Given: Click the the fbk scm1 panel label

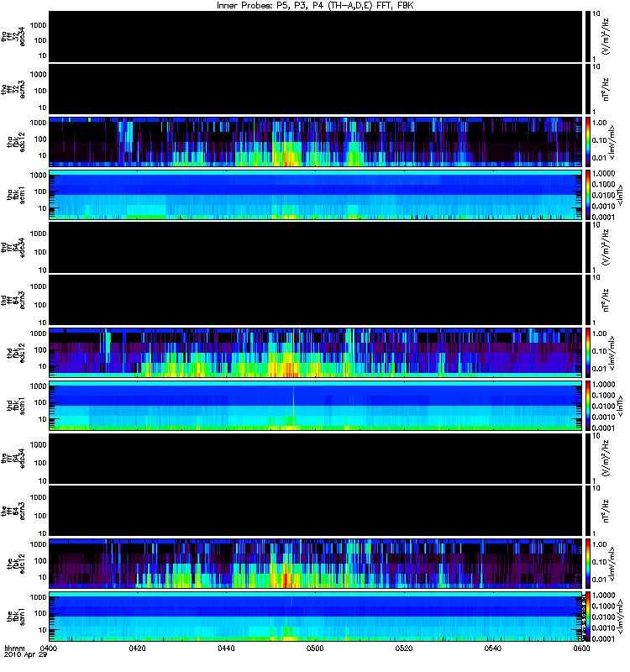Looking at the screenshot, I should 16,617.
